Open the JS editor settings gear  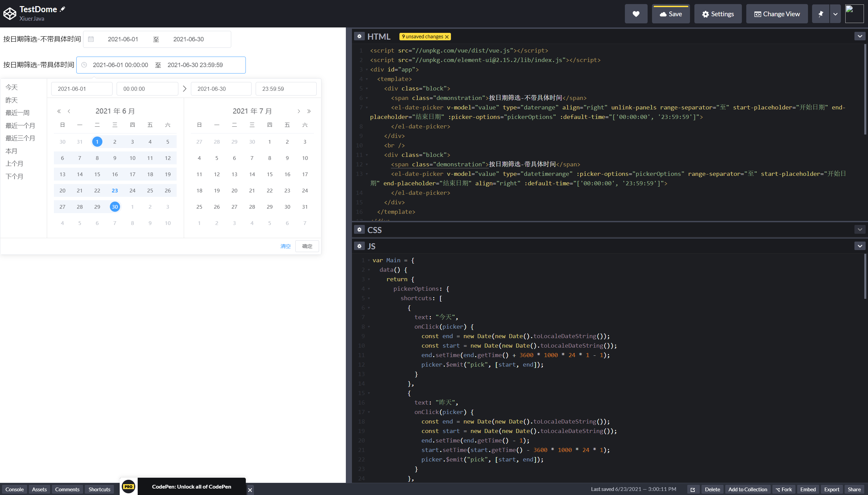359,246
